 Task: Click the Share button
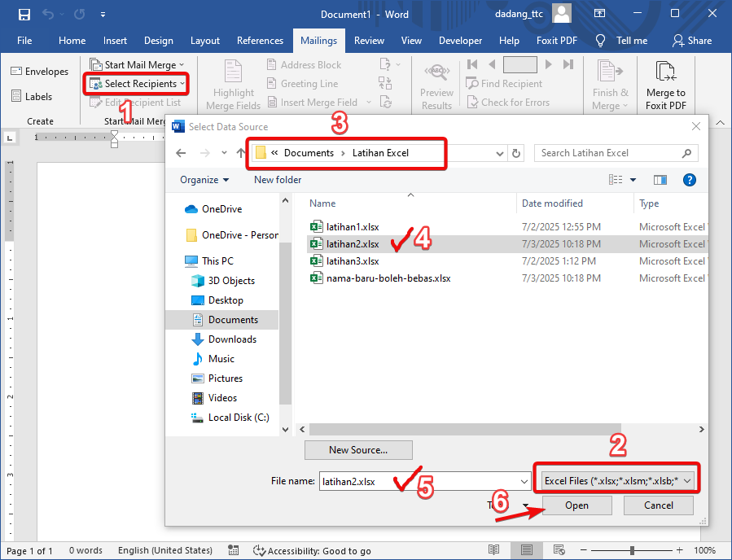(x=692, y=41)
